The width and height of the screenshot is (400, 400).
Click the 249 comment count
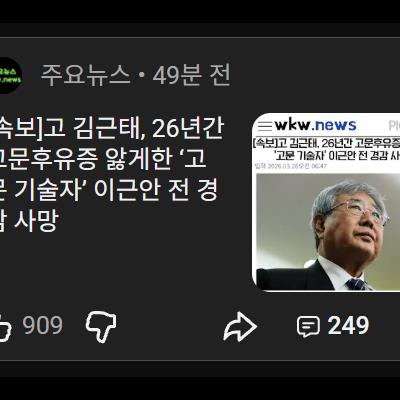[x=348, y=326]
